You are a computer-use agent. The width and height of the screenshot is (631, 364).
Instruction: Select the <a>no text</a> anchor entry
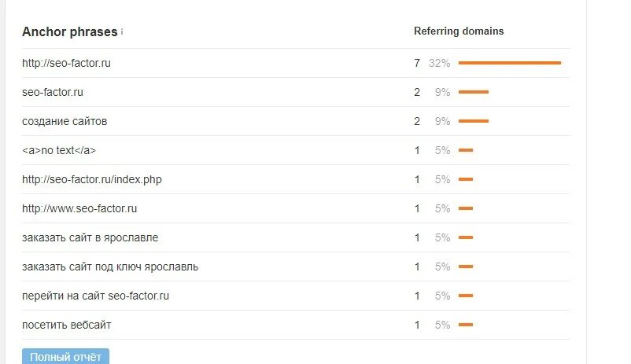tap(59, 150)
